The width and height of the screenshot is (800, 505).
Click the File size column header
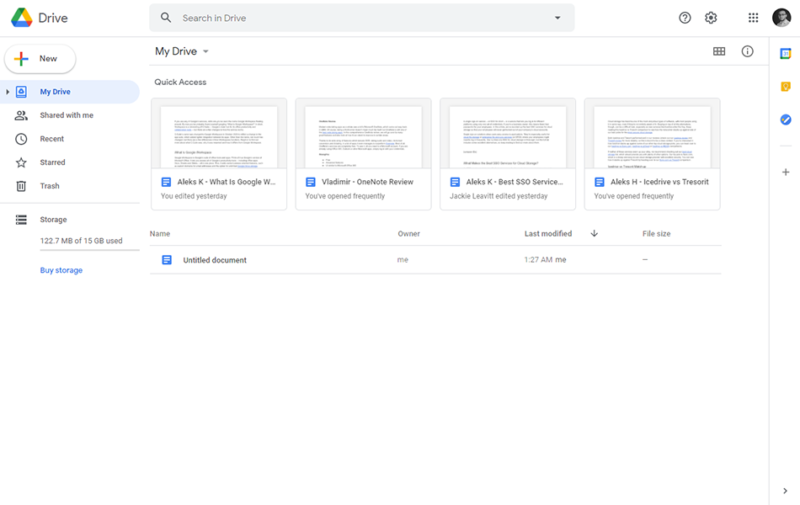click(656, 234)
